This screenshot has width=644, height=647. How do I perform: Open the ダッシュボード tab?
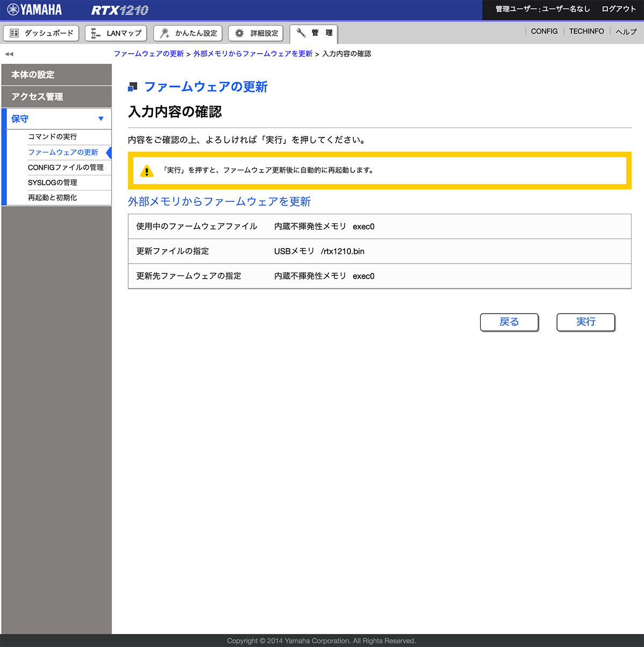[x=41, y=33]
